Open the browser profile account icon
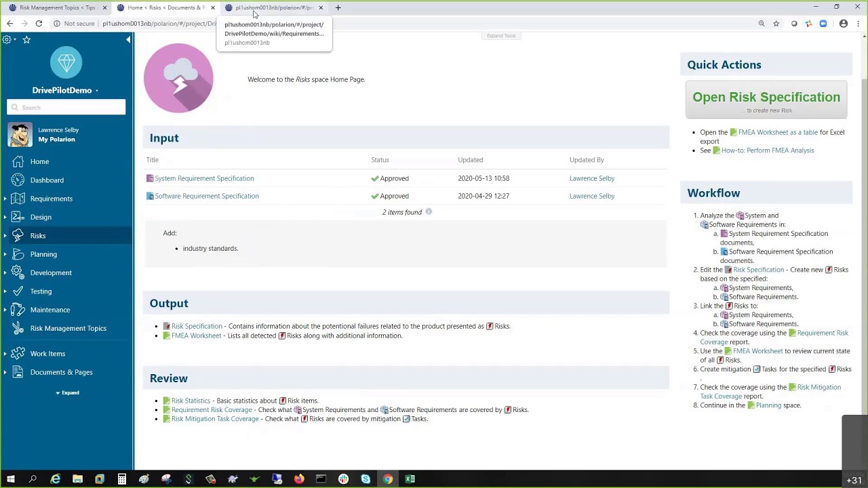The height and width of the screenshot is (488, 868). (844, 24)
